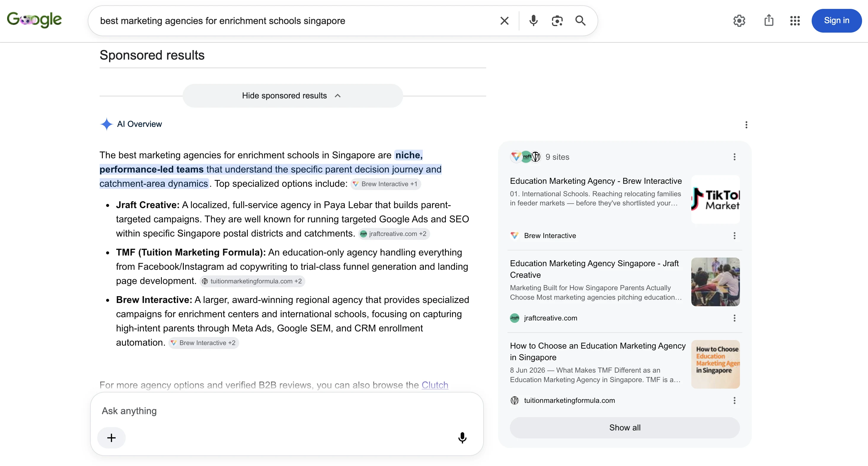The image size is (868, 466).
Task: Open the Jraft Creative classroom photo thumbnail
Action: coord(715,282)
